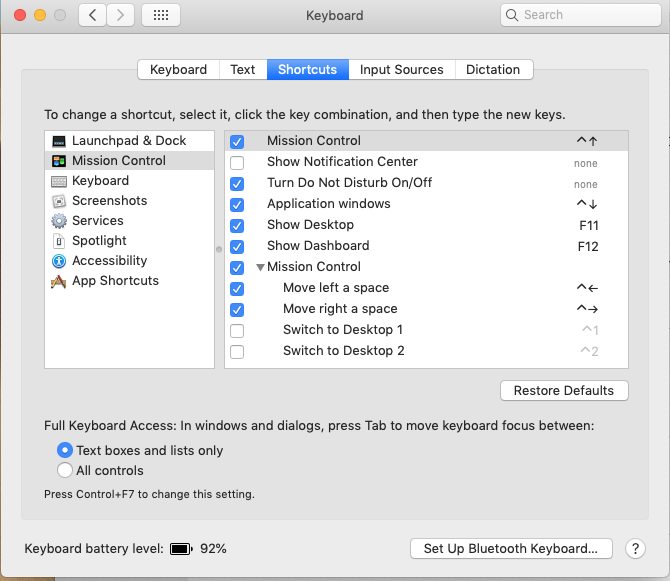The width and height of the screenshot is (670, 581).
Task: Click the Accessibility category icon
Action: (x=59, y=261)
